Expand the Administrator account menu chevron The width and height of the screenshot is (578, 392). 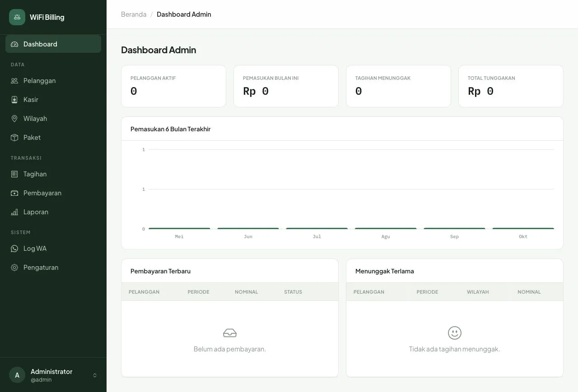point(95,375)
